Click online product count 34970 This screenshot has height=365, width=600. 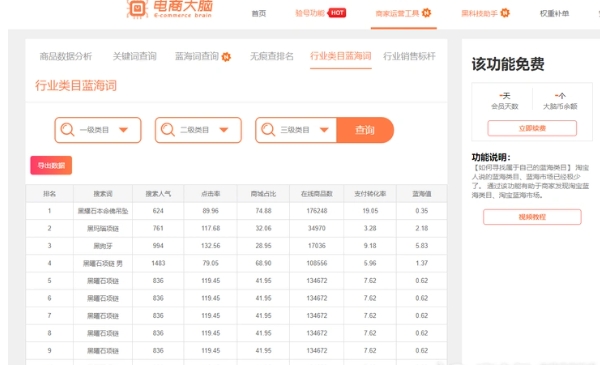point(317,228)
